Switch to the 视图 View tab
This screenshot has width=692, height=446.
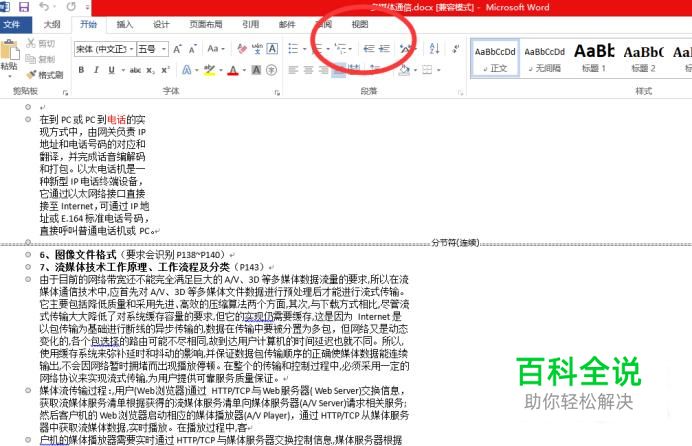tap(360, 25)
